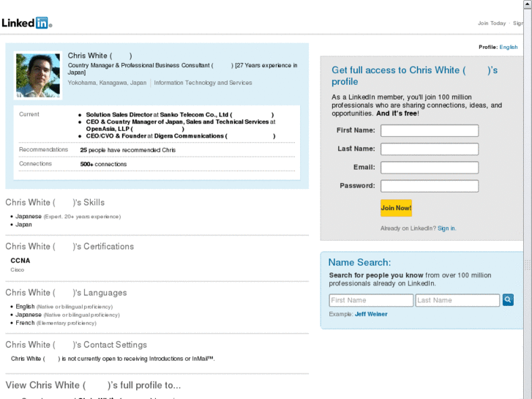The height and width of the screenshot is (399, 532).
Task: Click the Name Search heading
Action: [359, 263]
